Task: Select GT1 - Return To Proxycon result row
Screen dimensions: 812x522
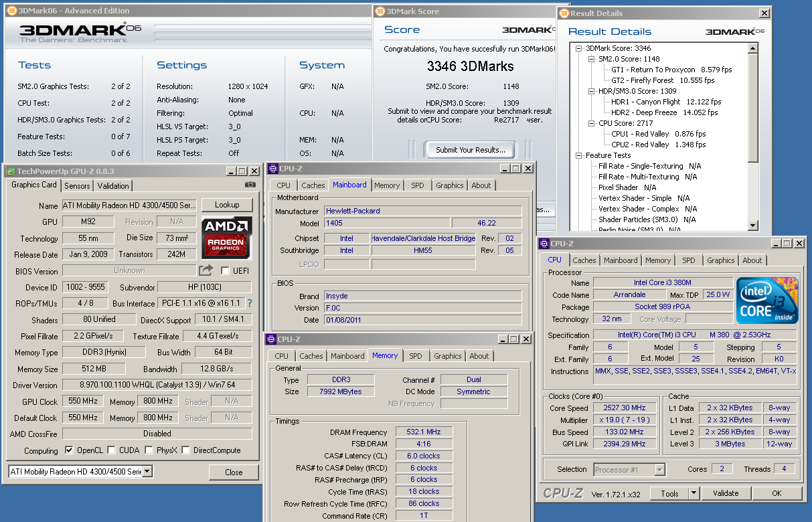Action: (671, 70)
